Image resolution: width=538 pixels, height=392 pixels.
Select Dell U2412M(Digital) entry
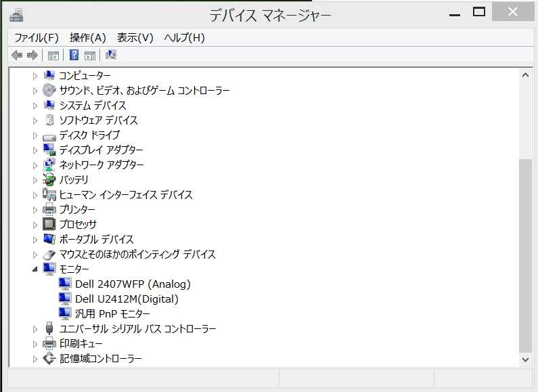127,299
